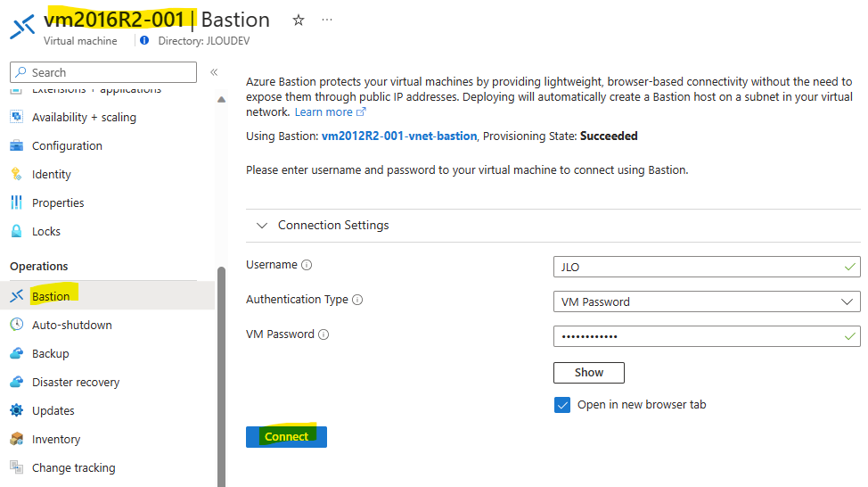Click the external link icon after Learn more
The width and height of the screenshot is (868, 487).
pos(361,111)
